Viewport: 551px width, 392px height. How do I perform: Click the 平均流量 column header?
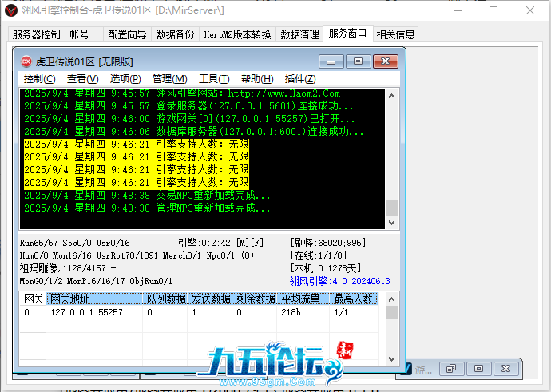(x=303, y=299)
